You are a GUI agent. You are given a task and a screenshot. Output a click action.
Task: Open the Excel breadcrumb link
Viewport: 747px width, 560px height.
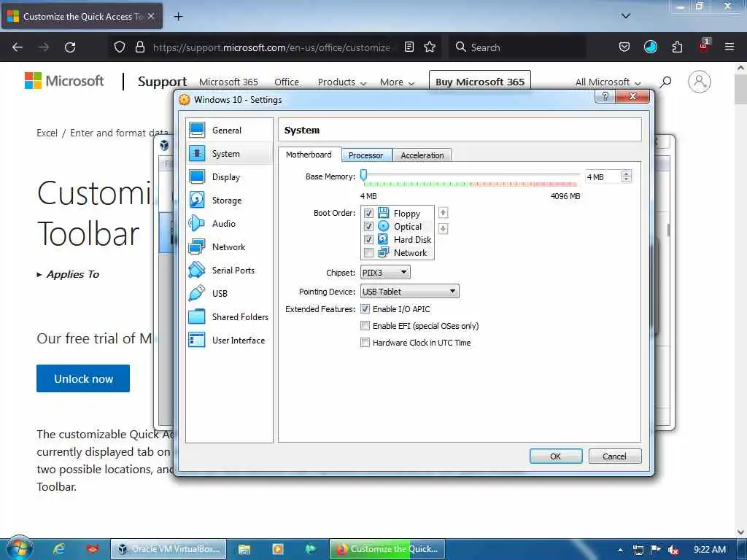47,133
